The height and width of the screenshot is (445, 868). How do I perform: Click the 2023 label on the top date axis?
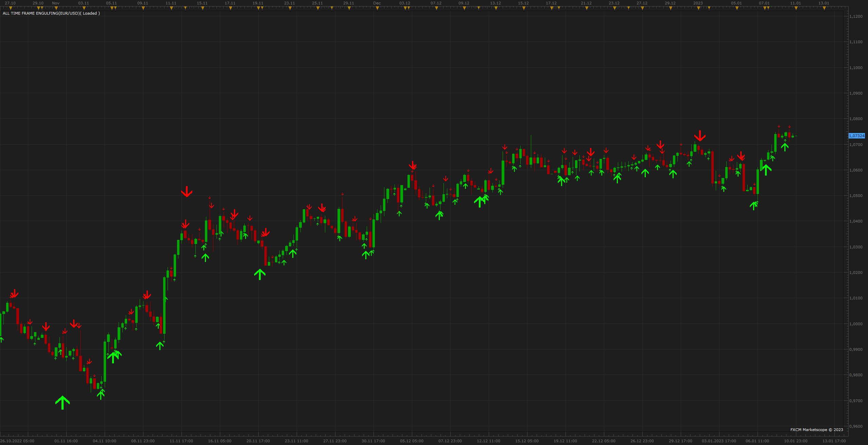tap(698, 3)
